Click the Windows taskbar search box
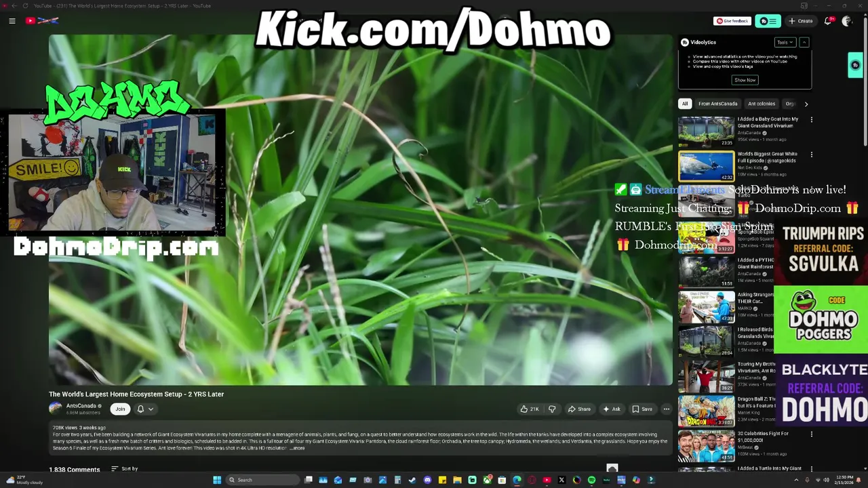 click(x=263, y=480)
